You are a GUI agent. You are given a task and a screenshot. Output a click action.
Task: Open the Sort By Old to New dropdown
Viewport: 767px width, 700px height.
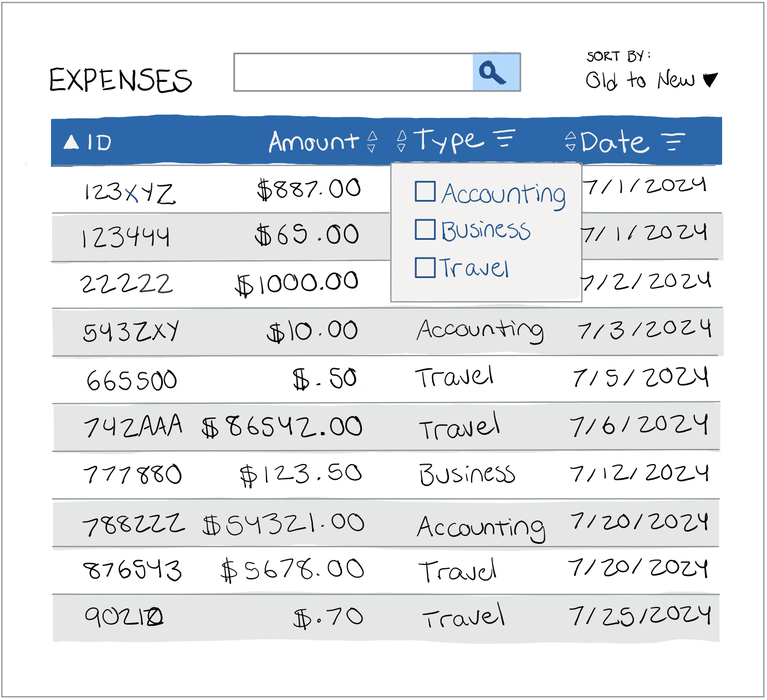[x=652, y=80]
